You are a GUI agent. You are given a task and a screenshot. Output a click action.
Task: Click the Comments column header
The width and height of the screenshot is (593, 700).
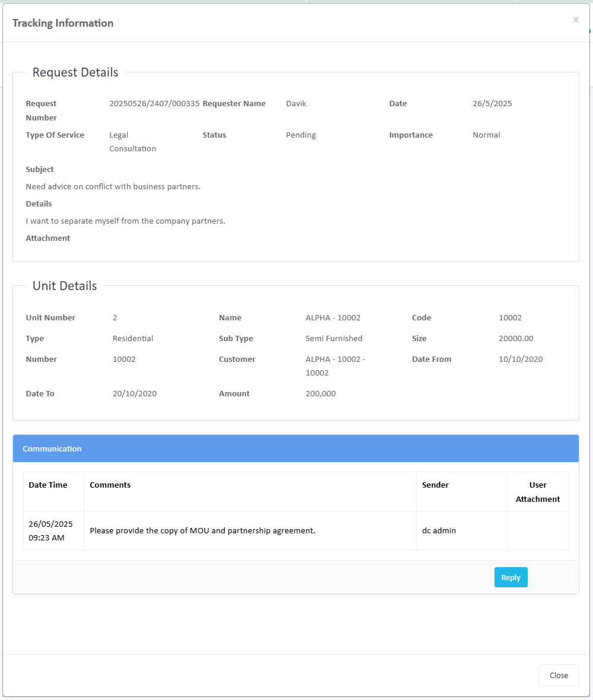click(x=250, y=492)
